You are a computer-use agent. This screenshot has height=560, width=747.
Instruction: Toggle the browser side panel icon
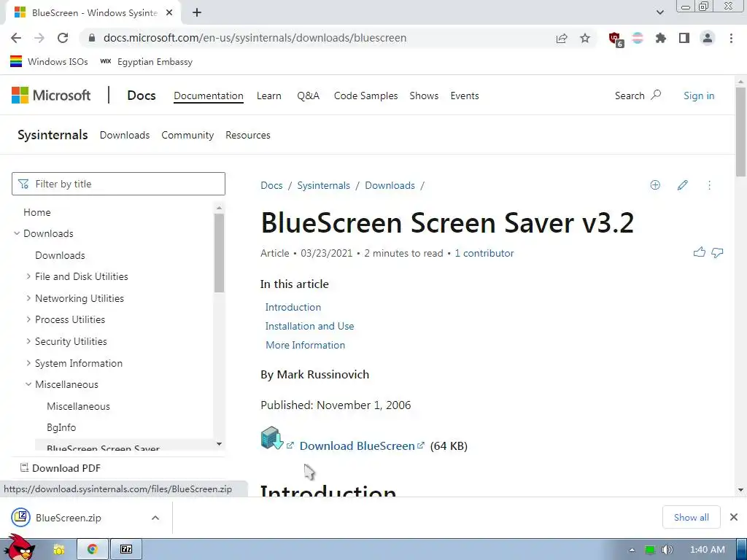684,38
